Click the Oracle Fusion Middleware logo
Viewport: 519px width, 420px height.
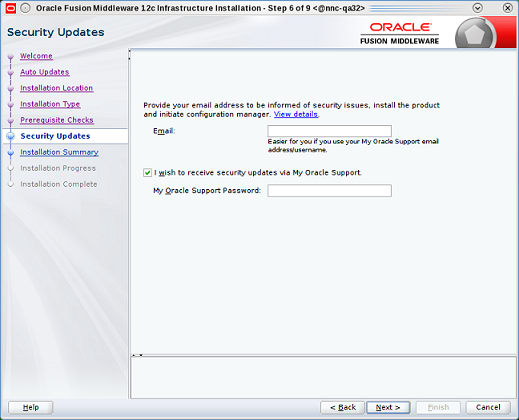coord(400,33)
